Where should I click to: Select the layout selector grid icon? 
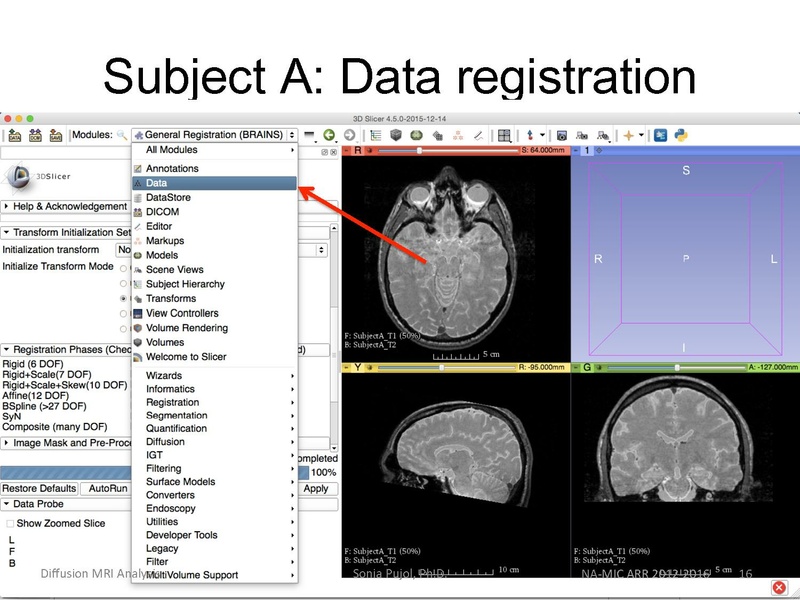504,133
